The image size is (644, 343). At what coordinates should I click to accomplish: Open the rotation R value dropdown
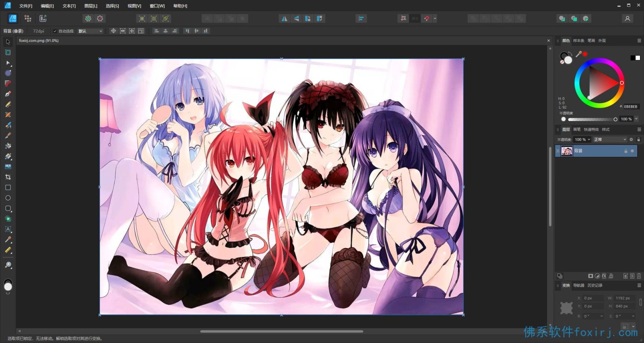[x=602, y=316]
